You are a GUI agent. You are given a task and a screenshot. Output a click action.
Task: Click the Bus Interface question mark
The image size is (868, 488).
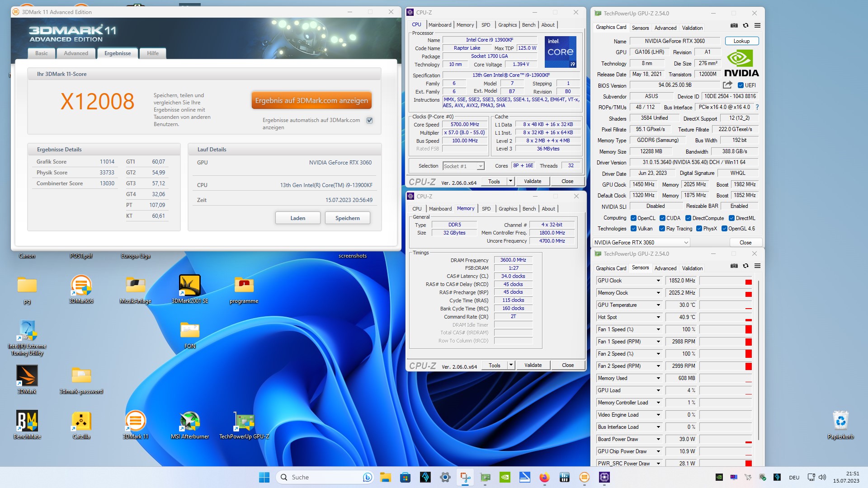coord(757,107)
